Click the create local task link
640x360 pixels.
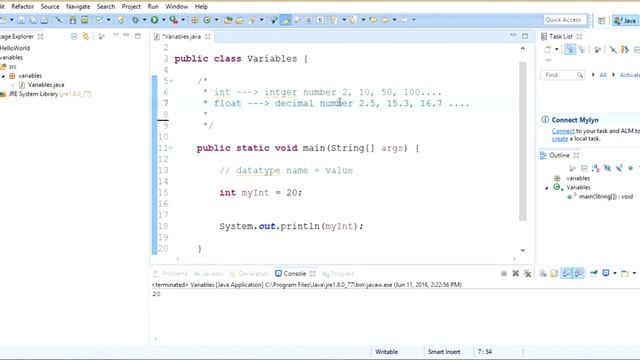(x=560, y=139)
